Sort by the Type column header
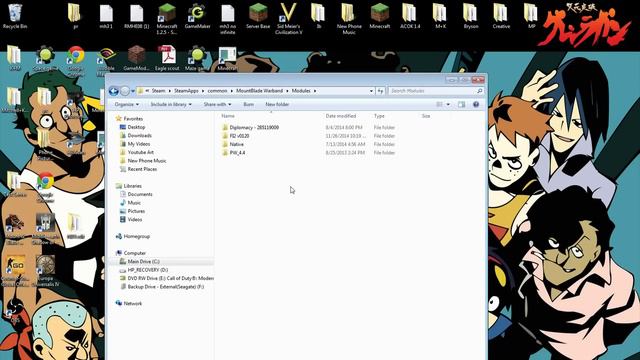Image resolution: width=640 pixels, height=360 pixels. tap(379, 116)
